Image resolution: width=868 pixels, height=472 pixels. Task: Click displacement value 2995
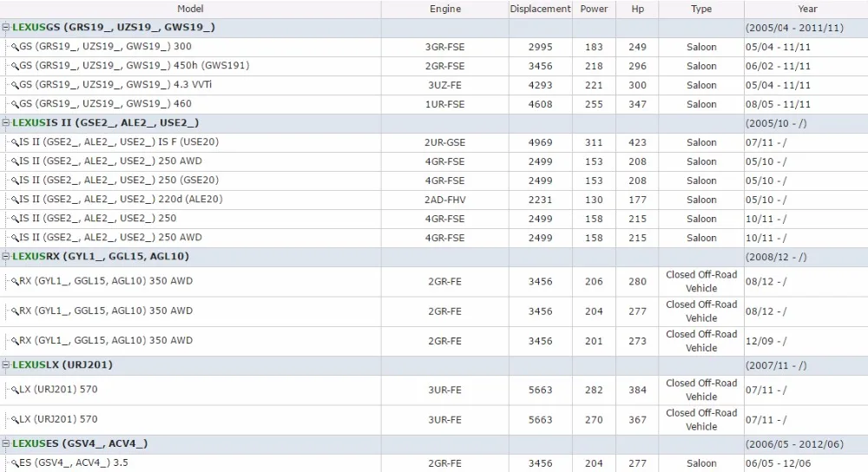point(540,47)
